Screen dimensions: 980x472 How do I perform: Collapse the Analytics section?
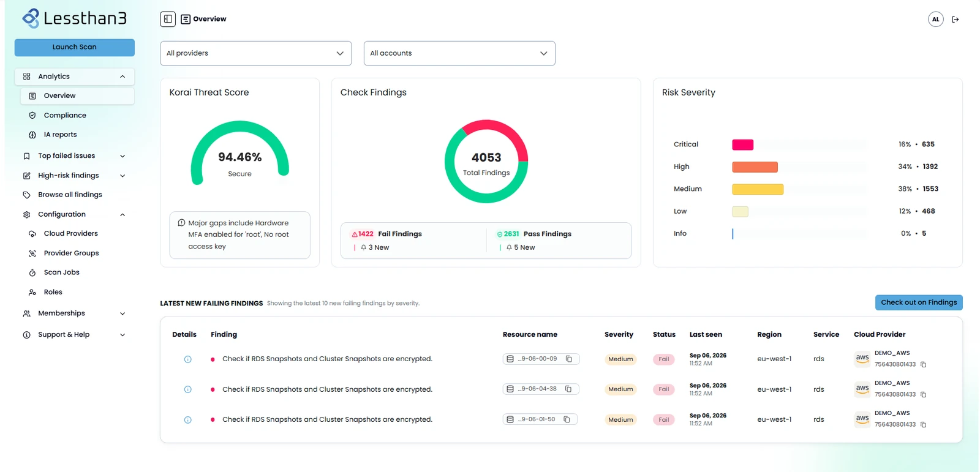[x=74, y=77]
